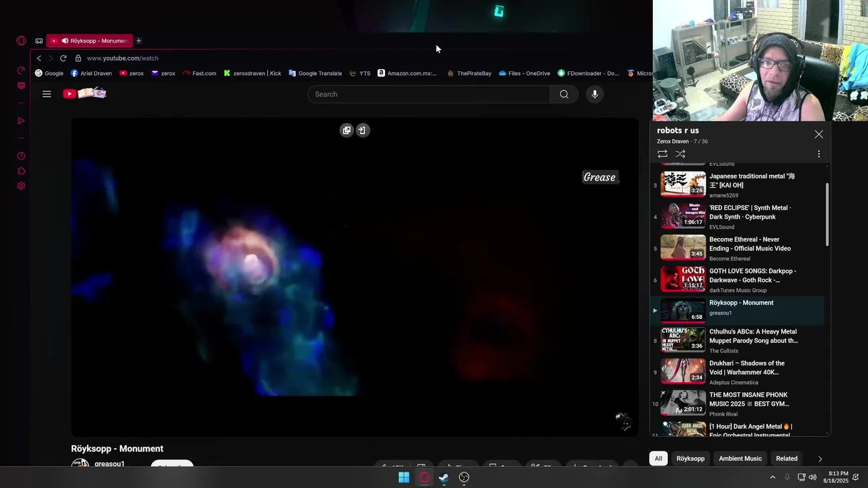The height and width of the screenshot is (488, 868).
Task: Open network status in system tray
Action: tap(801, 477)
